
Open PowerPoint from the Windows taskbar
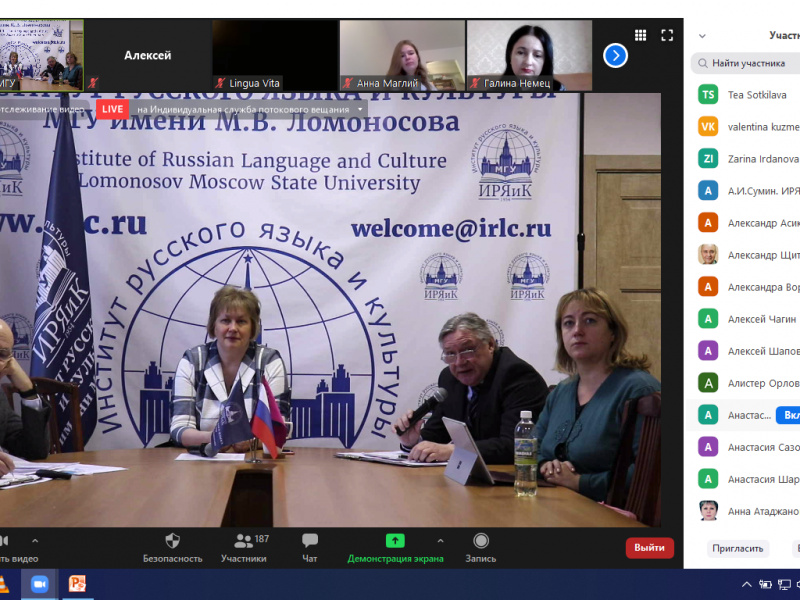tap(77, 584)
